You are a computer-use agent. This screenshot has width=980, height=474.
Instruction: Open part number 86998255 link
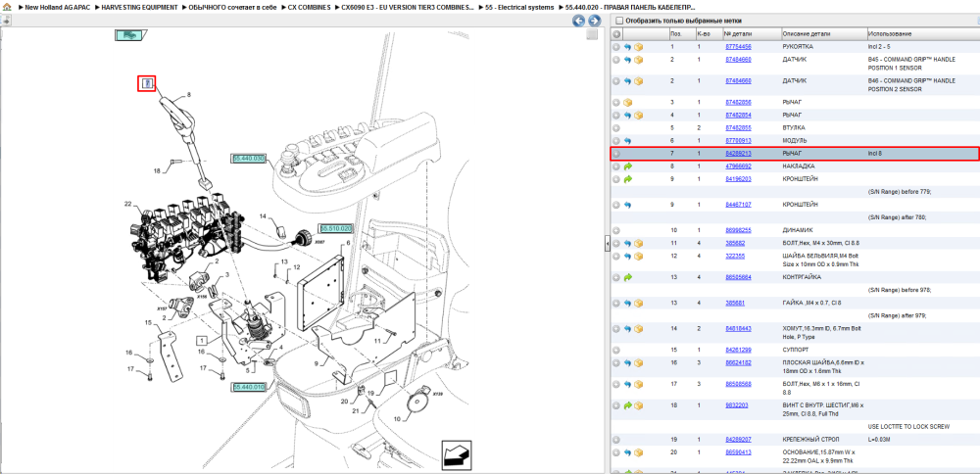(738, 230)
